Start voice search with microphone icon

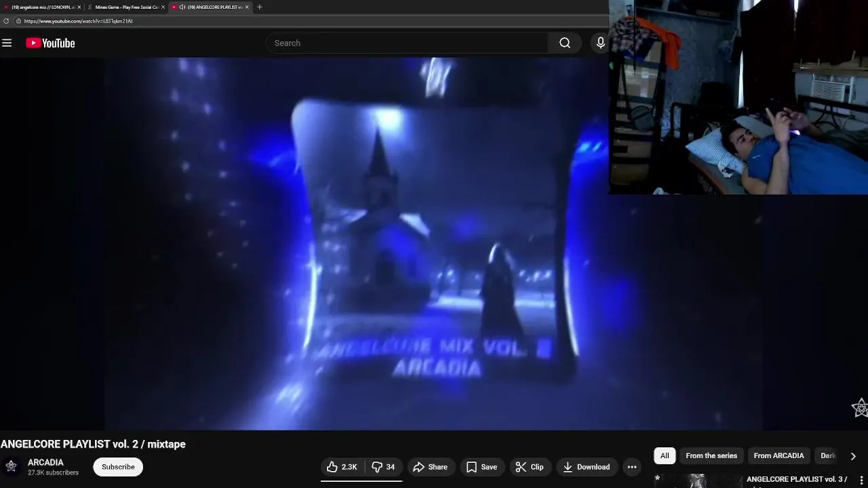click(x=600, y=43)
